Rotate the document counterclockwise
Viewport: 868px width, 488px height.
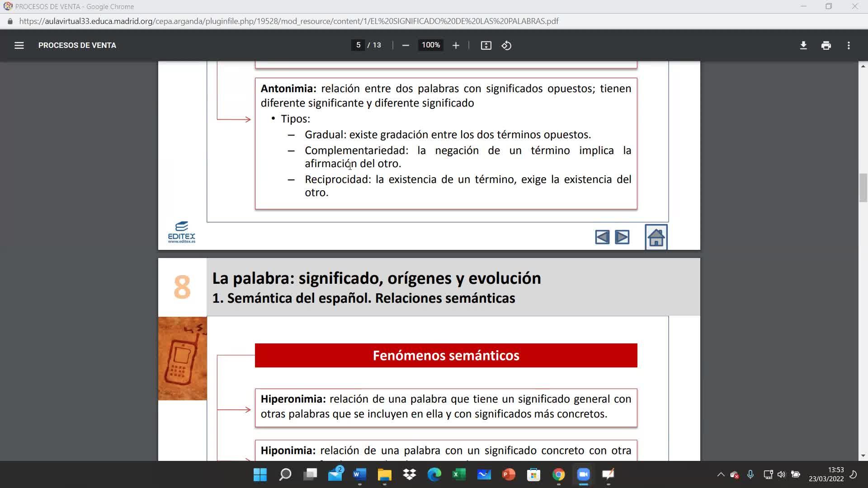pyautogui.click(x=506, y=45)
